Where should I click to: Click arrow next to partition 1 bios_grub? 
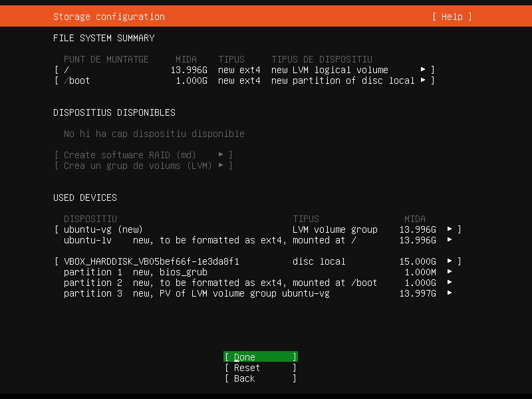click(x=450, y=272)
